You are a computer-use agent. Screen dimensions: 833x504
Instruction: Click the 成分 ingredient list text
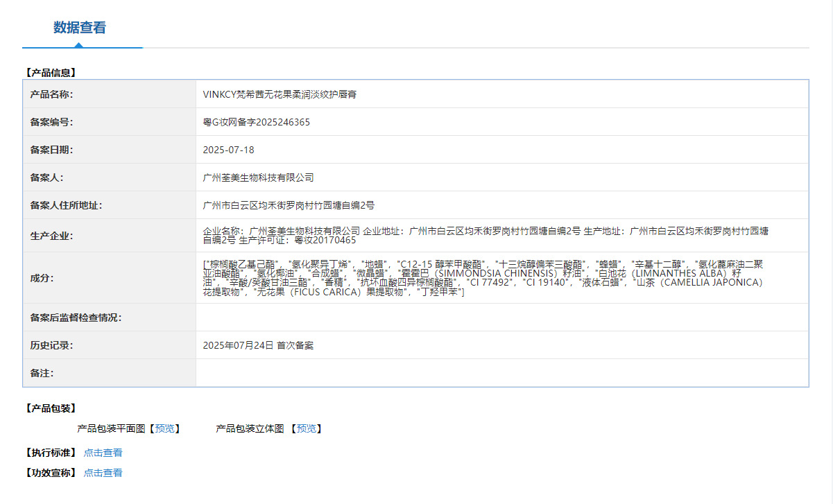[483, 278]
